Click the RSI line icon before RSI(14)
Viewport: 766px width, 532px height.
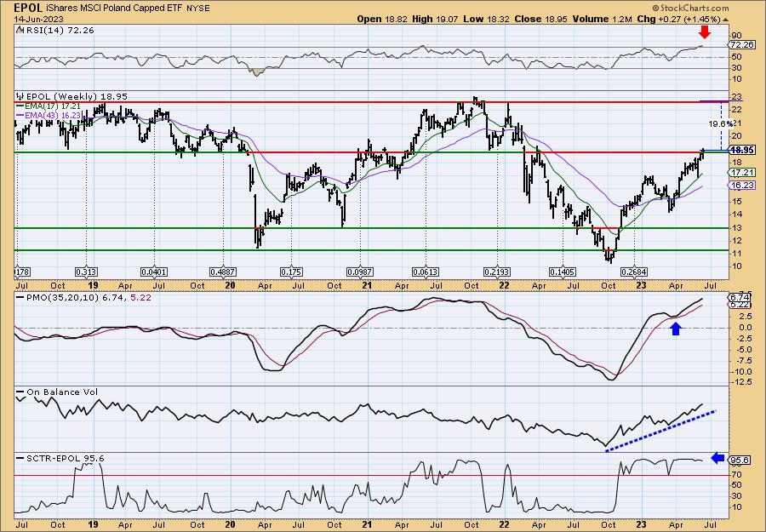(20, 30)
